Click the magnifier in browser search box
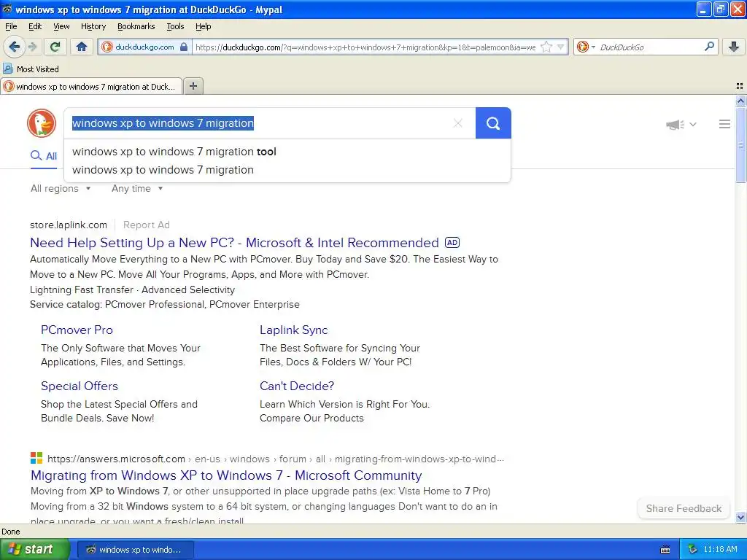Viewport: 747px width, 560px height. [x=709, y=46]
